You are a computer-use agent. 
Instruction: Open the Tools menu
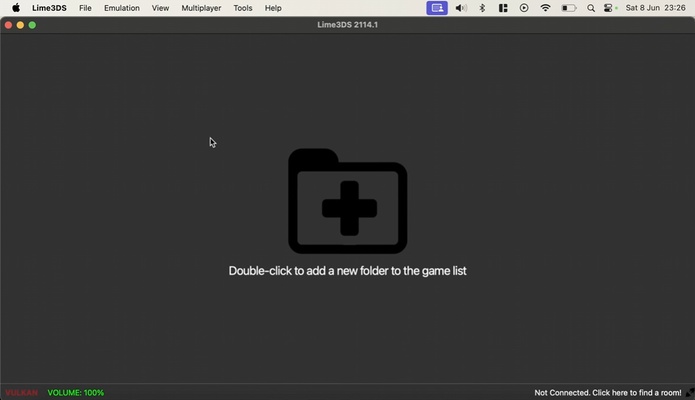click(x=242, y=8)
